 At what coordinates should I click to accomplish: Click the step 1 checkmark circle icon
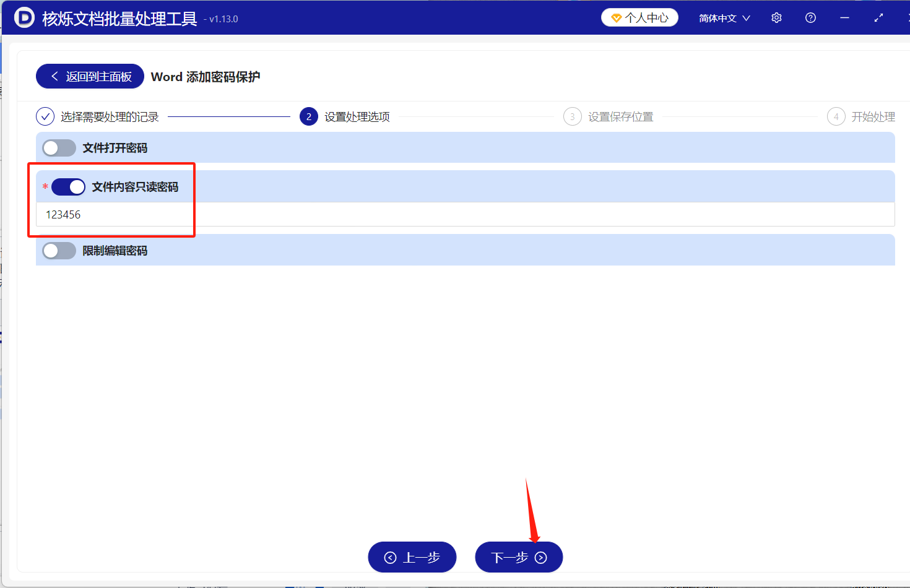[x=45, y=116]
